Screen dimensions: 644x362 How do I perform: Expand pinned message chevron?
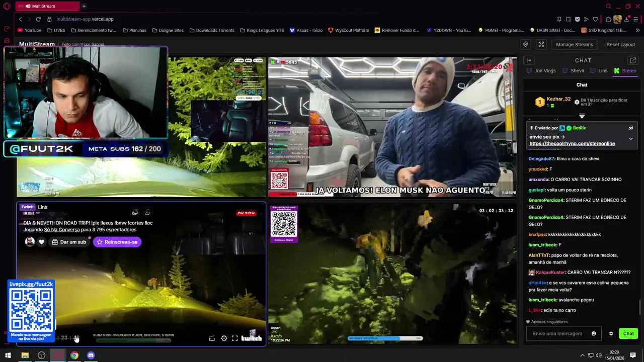pyautogui.click(x=630, y=139)
